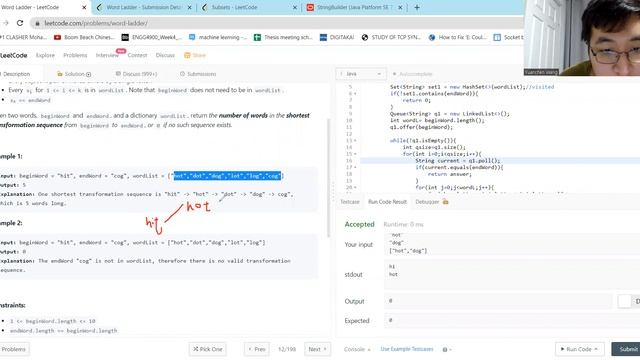Open the Contest navigation item
This screenshot has height=360, width=640.
[137, 56]
